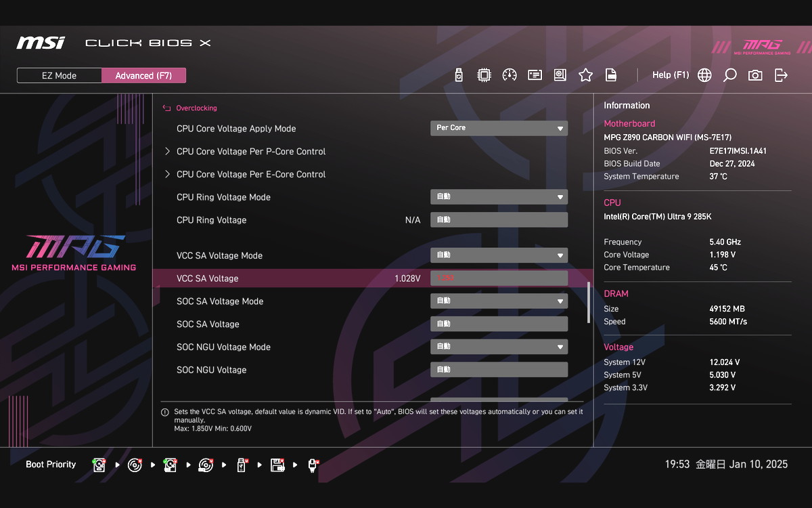Viewport: 812px width, 508px height.
Task: Click the Motherboard heading in Information
Action: (629, 124)
